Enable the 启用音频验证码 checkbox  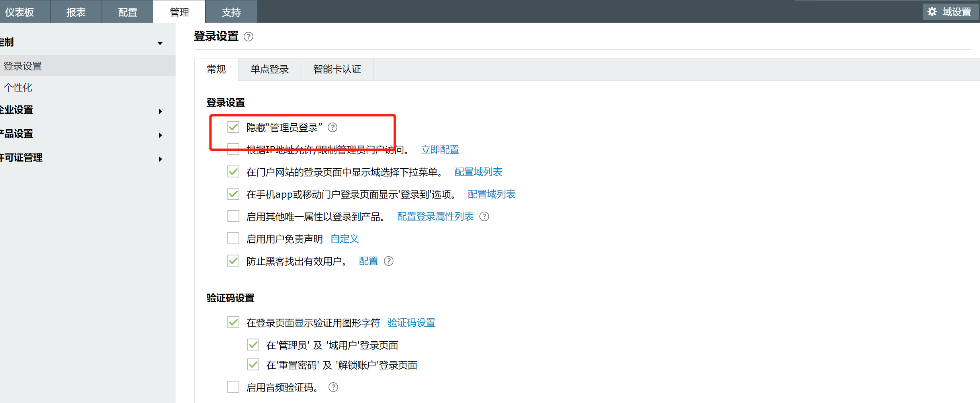pyautogui.click(x=233, y=387)
